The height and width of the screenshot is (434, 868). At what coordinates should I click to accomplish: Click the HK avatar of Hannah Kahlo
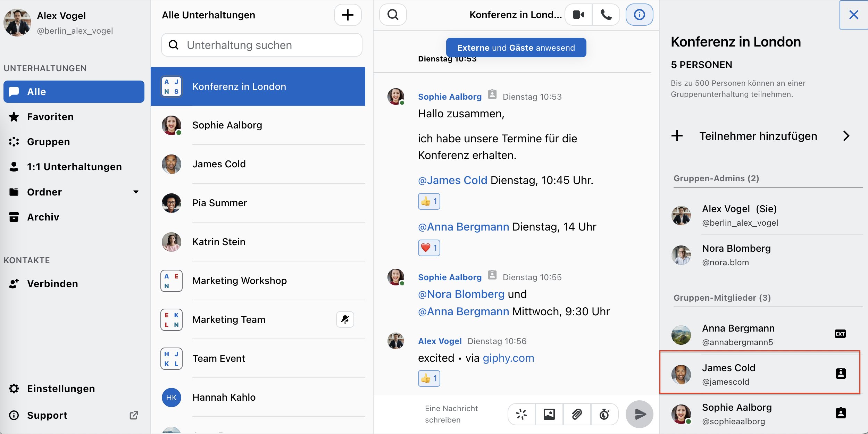pyautogui.click(x=172, y=398)
